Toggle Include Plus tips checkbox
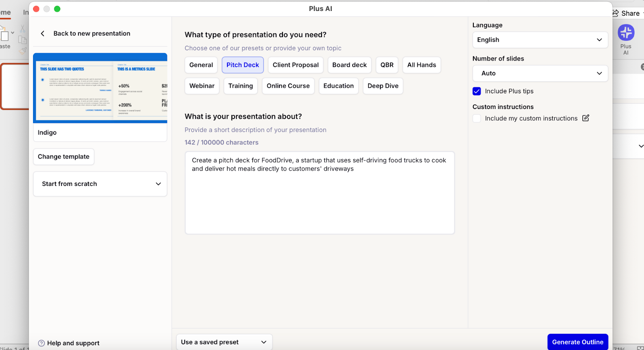 [x=477, y=91]
